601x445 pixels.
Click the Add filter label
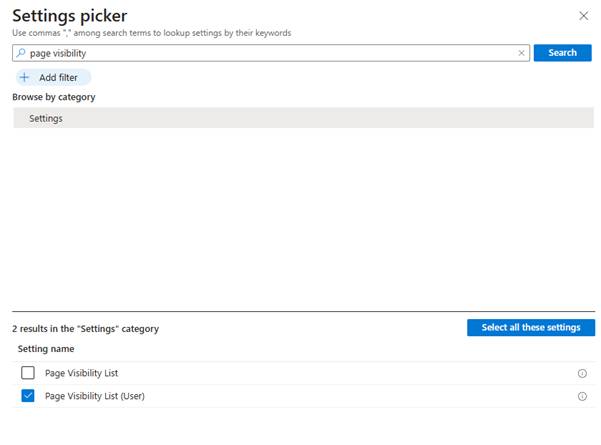[58, 77]
